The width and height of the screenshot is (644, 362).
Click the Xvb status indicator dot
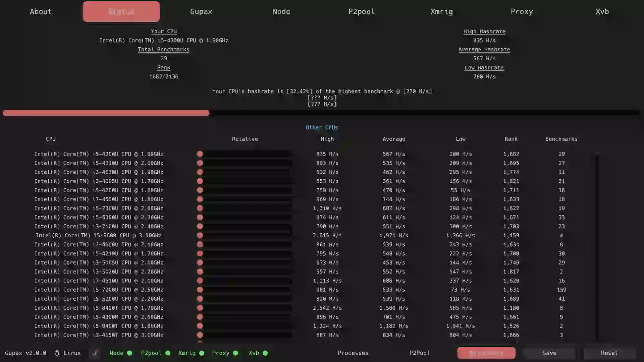265,353
